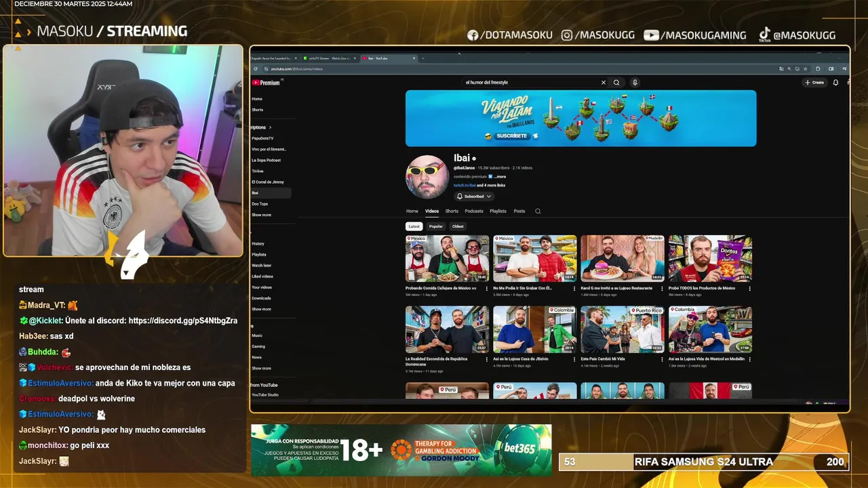Switch to the channel Playlists tab

[498, 211]
